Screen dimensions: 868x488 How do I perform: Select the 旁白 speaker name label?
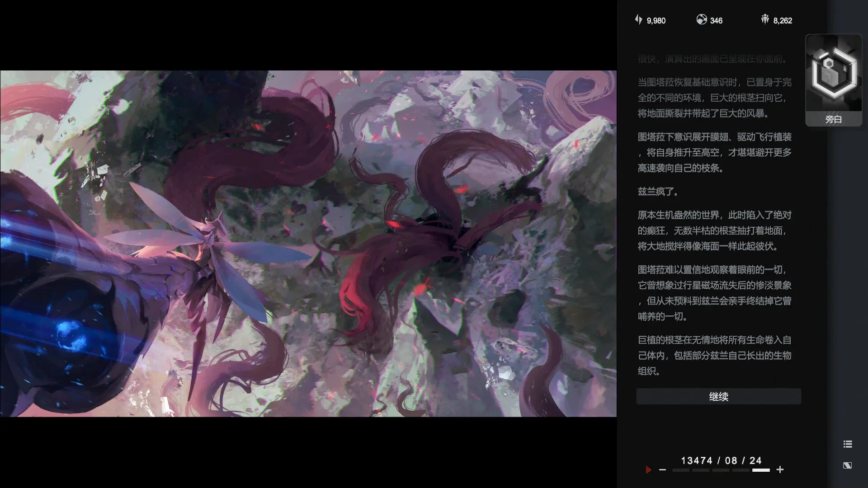pyautogui.click(x=833, y=119)
